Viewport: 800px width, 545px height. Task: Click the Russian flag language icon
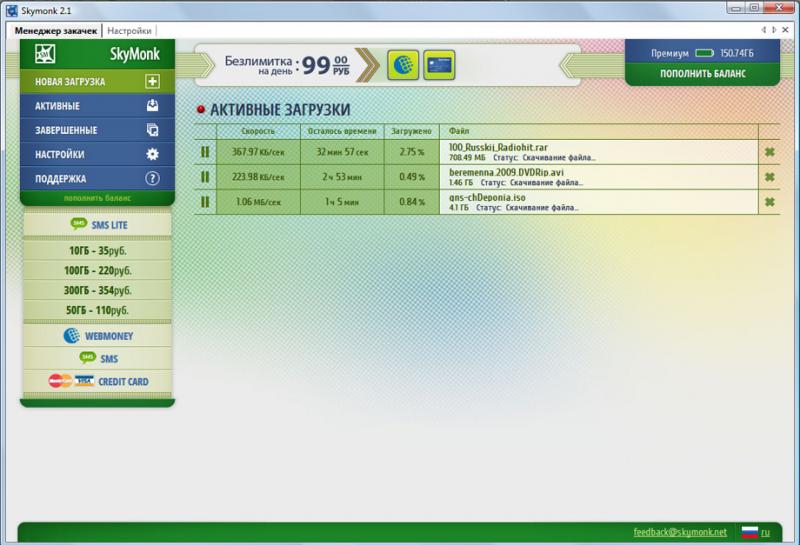point(749,532)
